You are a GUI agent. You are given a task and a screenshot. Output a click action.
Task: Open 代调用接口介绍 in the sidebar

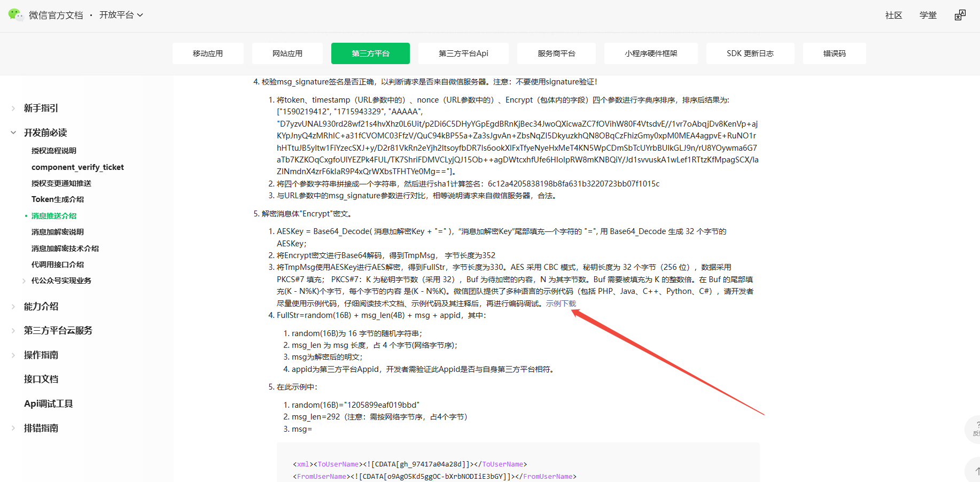(58, 265)
